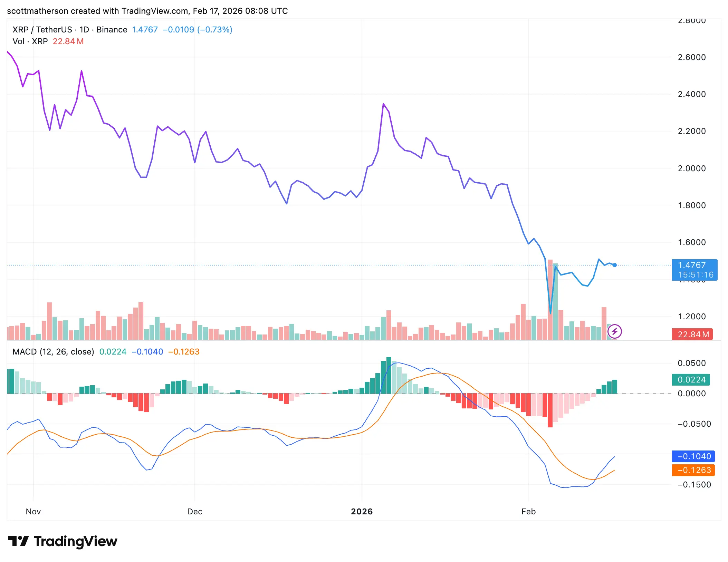Viewport: 728px width, 562px height.
Task: Click the red volume label 22.84 M
Action: (x=692, y=334)
